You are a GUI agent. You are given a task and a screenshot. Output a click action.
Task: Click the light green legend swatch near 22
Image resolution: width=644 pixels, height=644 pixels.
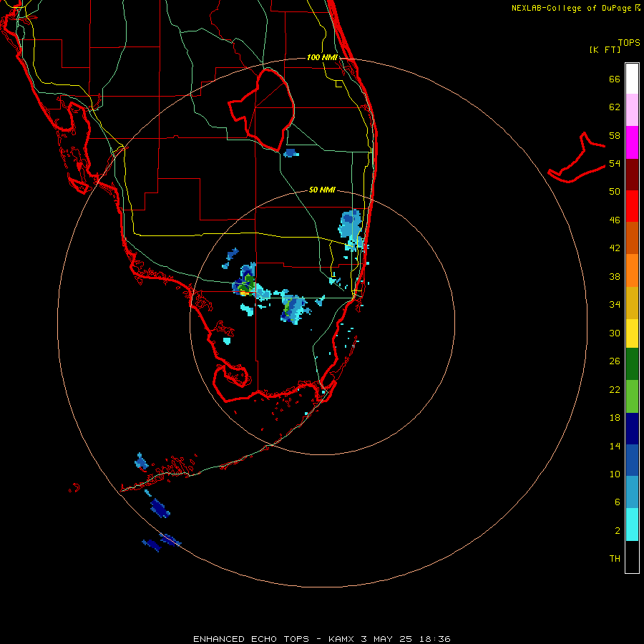[x=632, y=396]
